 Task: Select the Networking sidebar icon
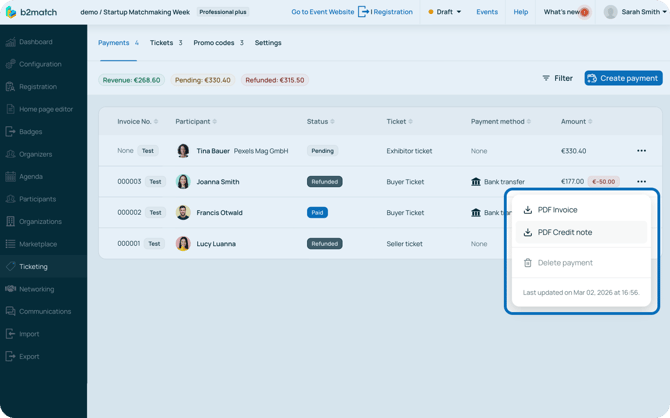(11, 289)
